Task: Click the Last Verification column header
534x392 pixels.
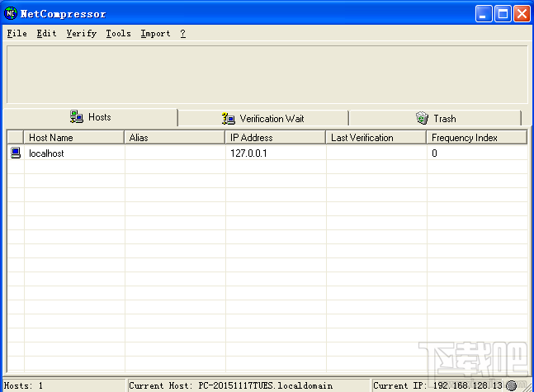Action: [x=376, y=138]
